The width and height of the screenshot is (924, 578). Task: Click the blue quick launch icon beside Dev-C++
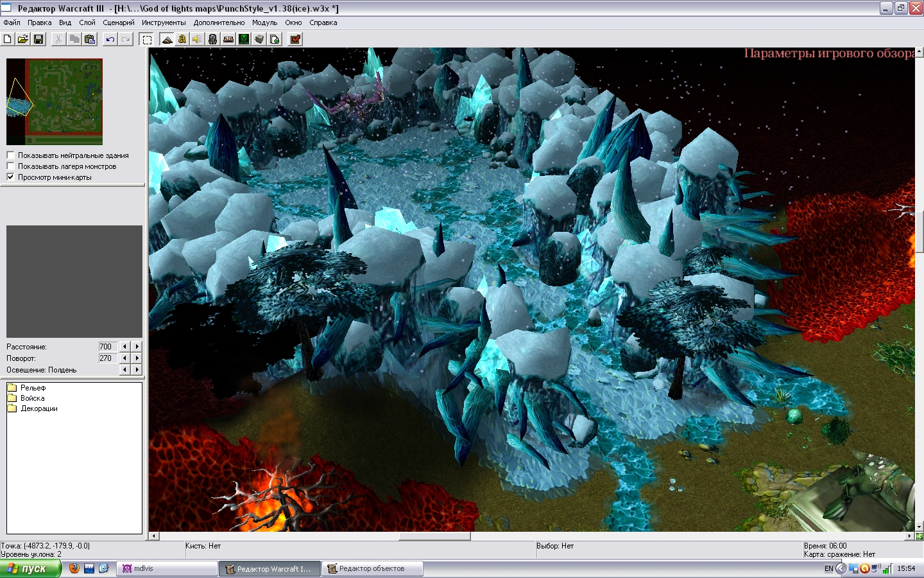click(103, 568)
